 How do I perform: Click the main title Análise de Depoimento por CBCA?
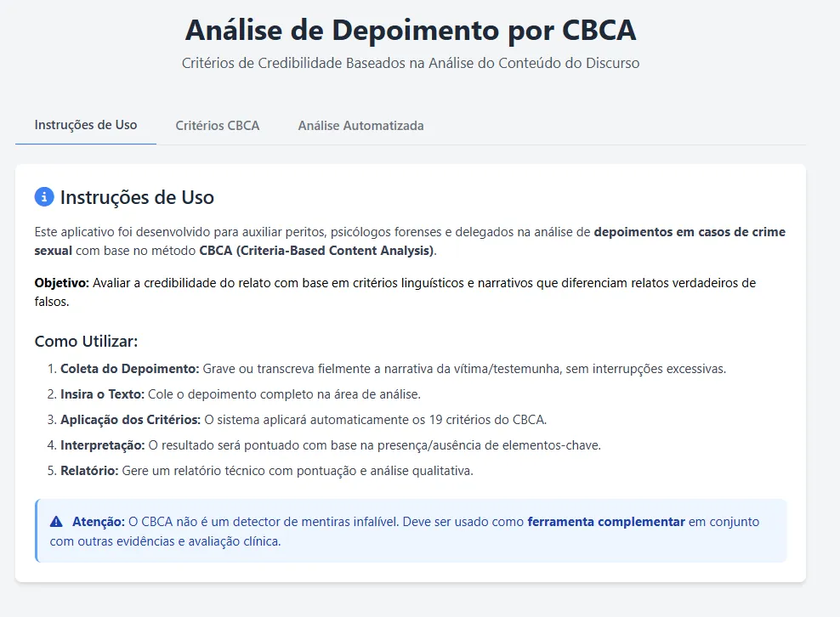410,30
